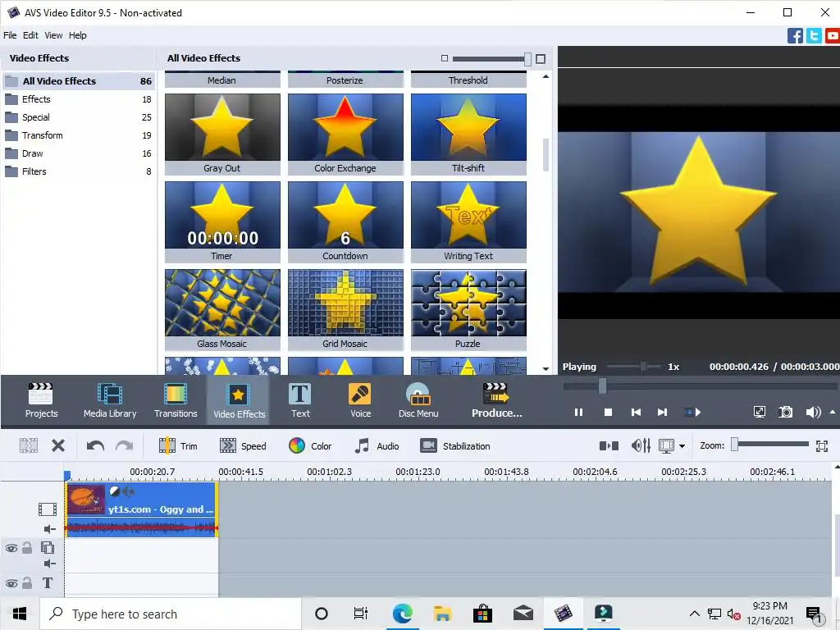
Task: Delete selected timeline object with X icon
Action: tap(58, 445)
